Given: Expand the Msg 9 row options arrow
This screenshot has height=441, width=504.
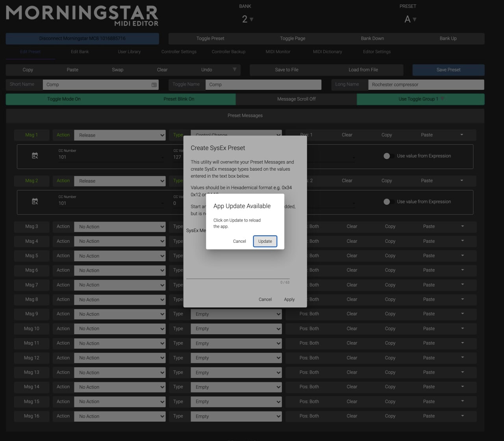Looking at the screenshot, I should pos(463,314).
